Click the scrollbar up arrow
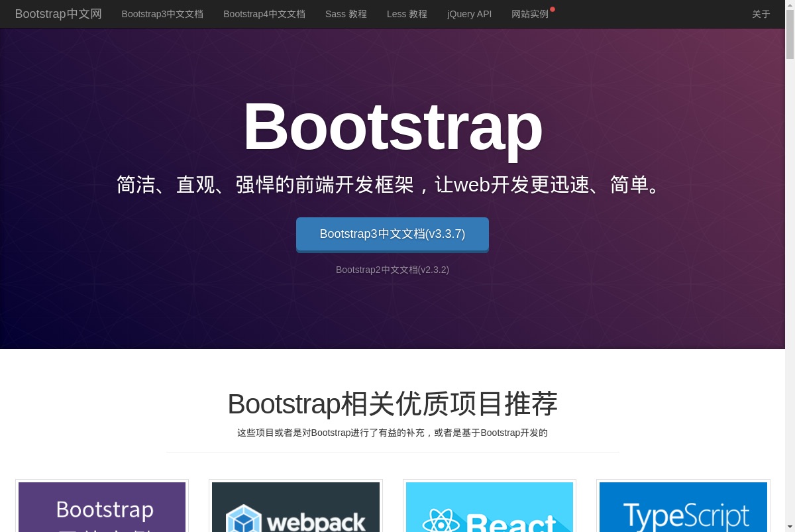 790,5
